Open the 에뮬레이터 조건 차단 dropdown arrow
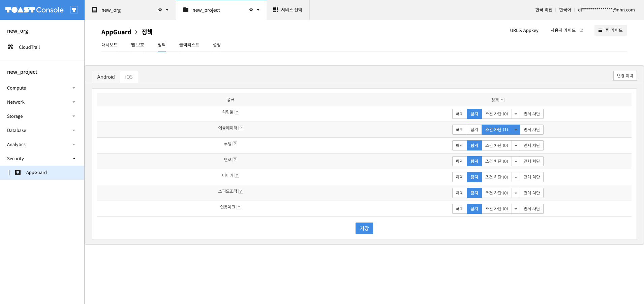 [x=516, y=130]
